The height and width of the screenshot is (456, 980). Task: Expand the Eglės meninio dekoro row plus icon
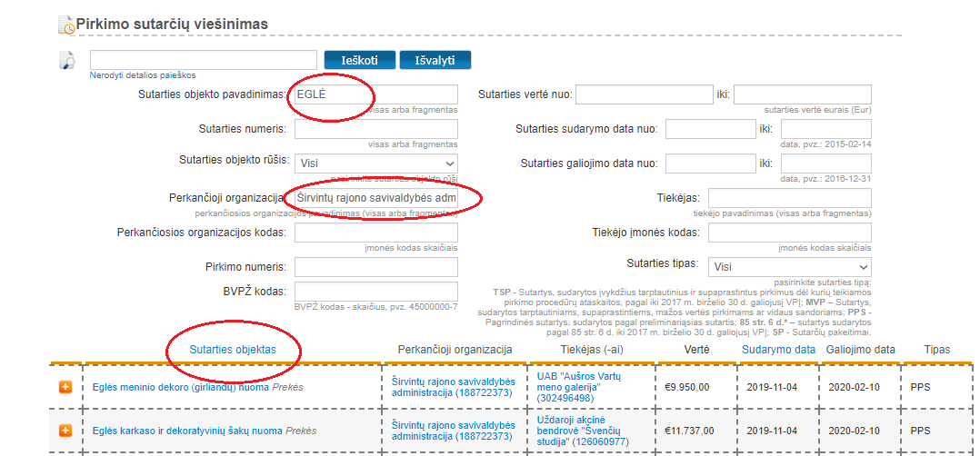pos(65,387)
